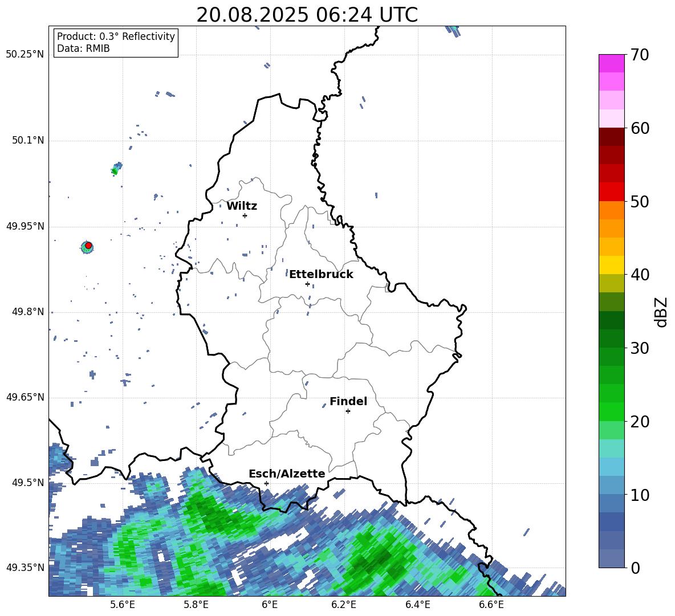Pick the magenta swatch atop the colorbar
This screenshot has height=616, width=675.
(x=611, y=63)
